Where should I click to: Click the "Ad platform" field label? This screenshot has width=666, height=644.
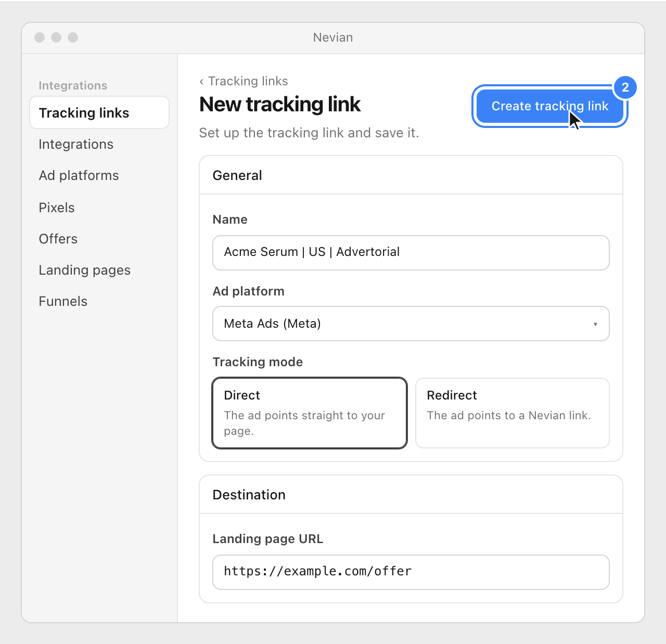(x=249, y=291)
